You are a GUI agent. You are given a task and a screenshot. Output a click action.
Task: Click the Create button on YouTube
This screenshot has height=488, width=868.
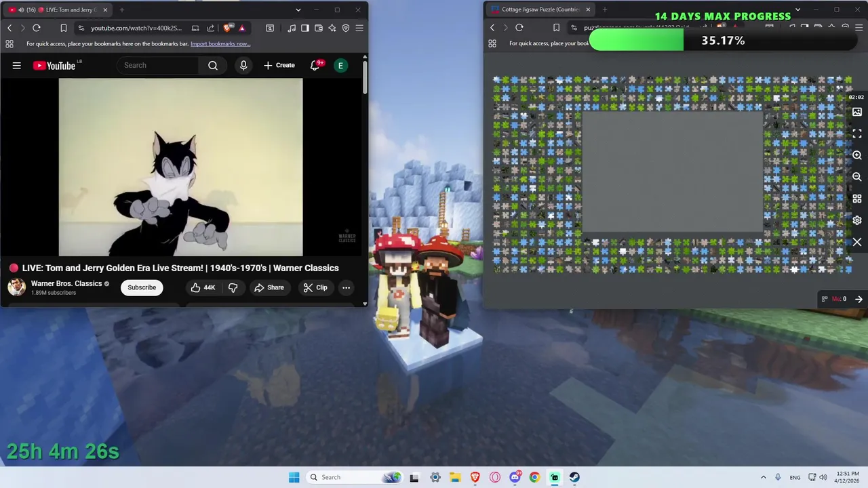(x=279, y=65)
